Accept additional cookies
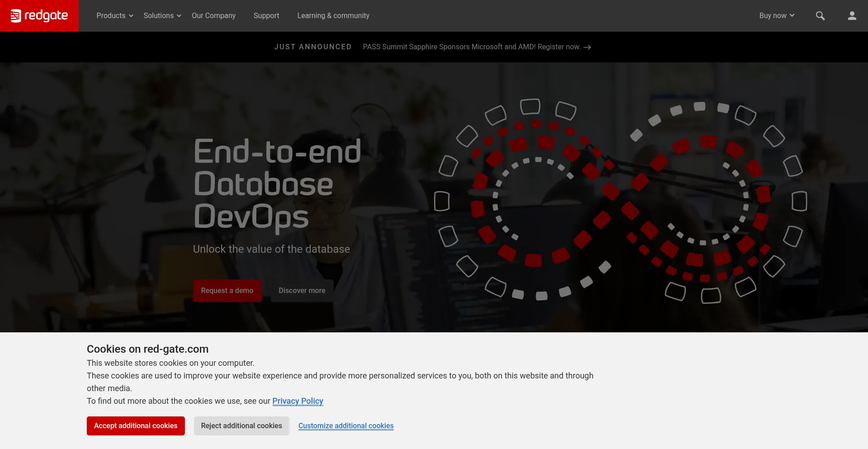Screen dimensions: 868x449 coord(136,426)
